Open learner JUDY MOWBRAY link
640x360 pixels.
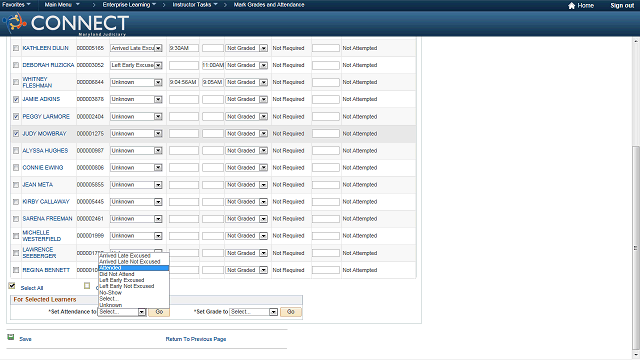[x=44, y=133]
